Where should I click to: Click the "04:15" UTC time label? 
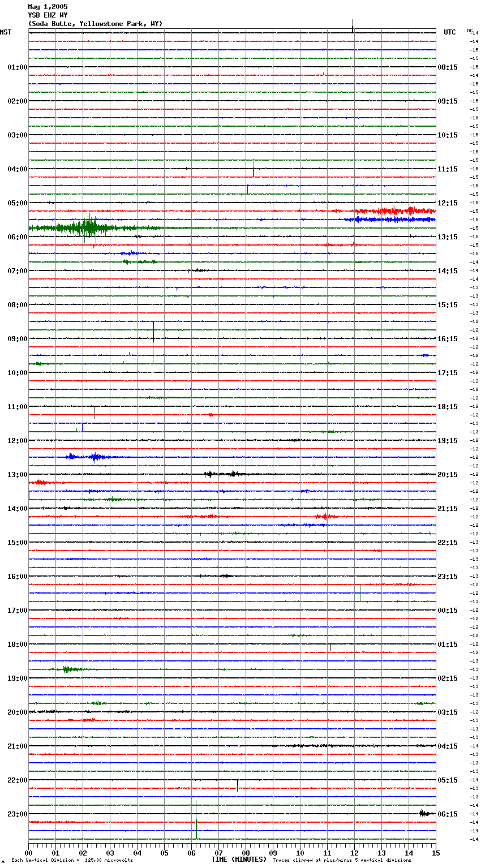(x=448, y=746)
